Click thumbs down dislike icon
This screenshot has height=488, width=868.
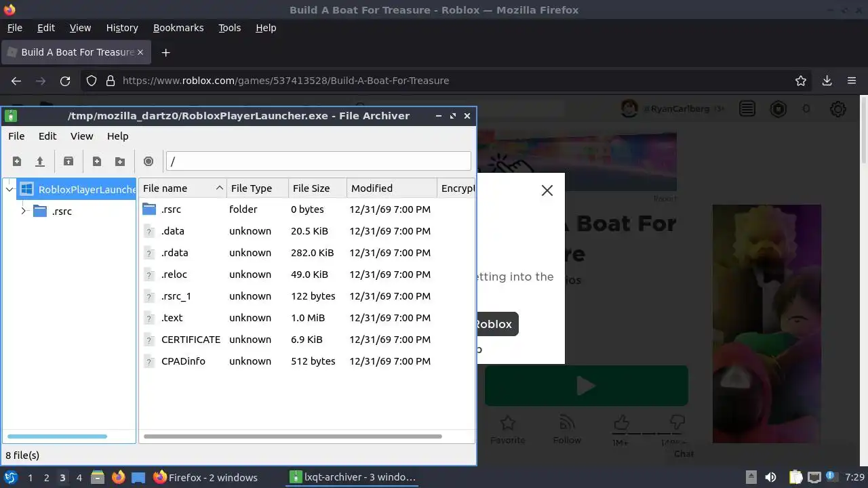(x=676, y=423)
